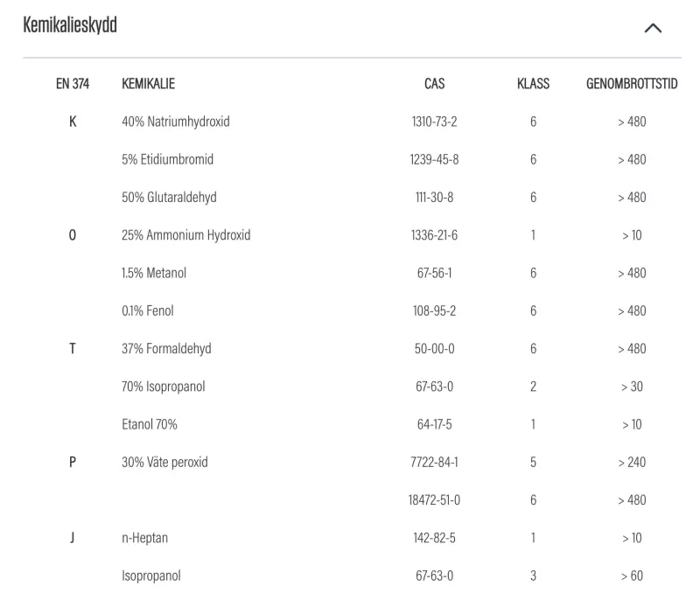The height and width of the screenshot is (614, 700).
Task: Click the 5% Etidiumbromid entry
Action: [x=167, y=159]
